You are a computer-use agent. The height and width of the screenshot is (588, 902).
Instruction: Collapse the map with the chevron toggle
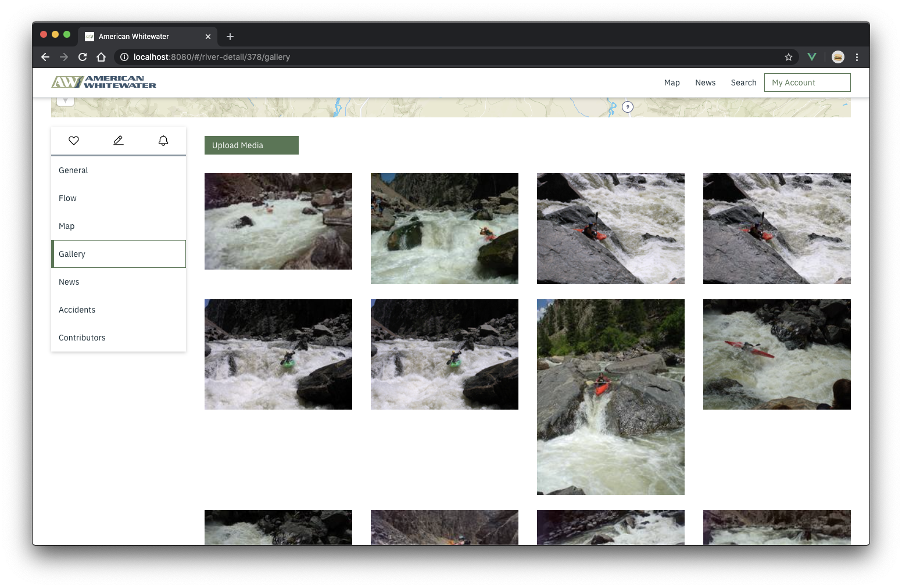coord(66,102)
